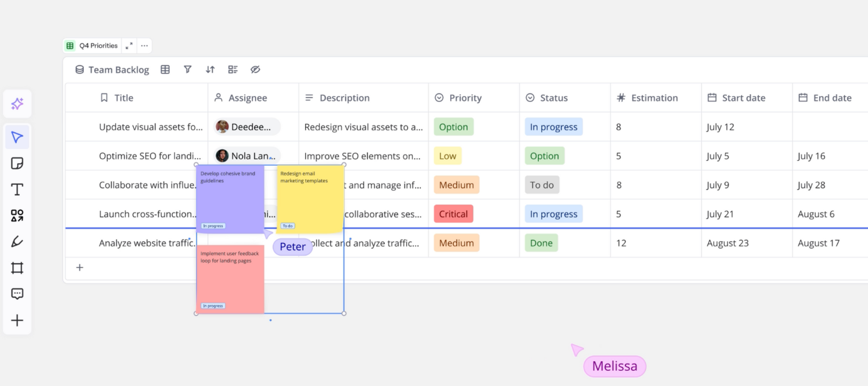
Task: Click the Status column header
Action: click(x=553, y=98)
